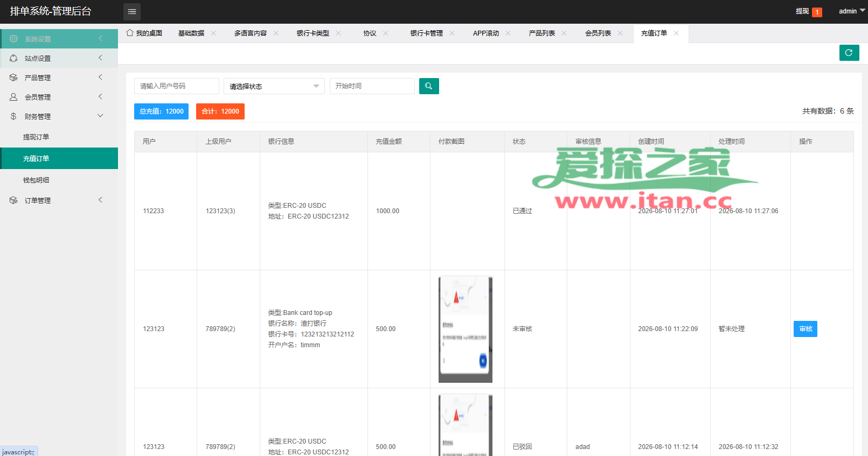Open payment screenshot thumbnail for 已驳回 order
This screenshot has width=868, height=456.
coord(466,425)
